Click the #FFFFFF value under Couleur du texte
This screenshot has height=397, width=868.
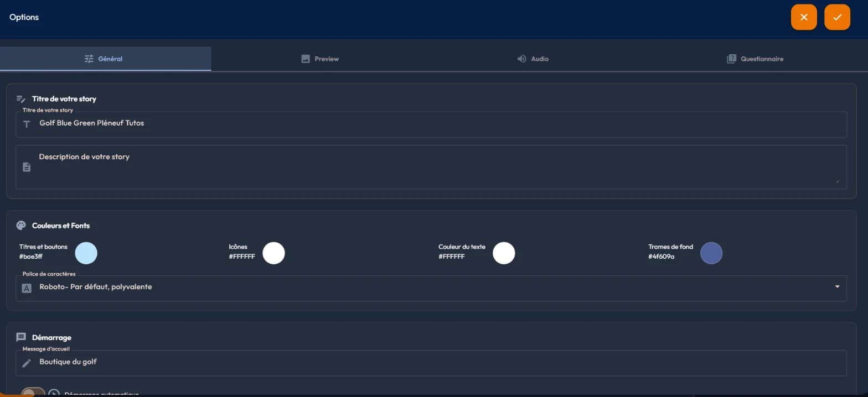[452, 257]
